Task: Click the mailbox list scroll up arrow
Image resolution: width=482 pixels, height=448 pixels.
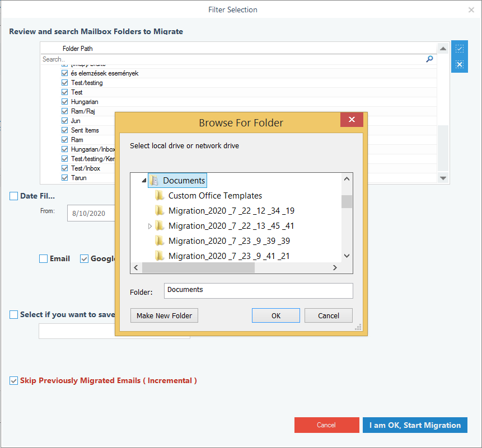Action: [x=443, y=49]
